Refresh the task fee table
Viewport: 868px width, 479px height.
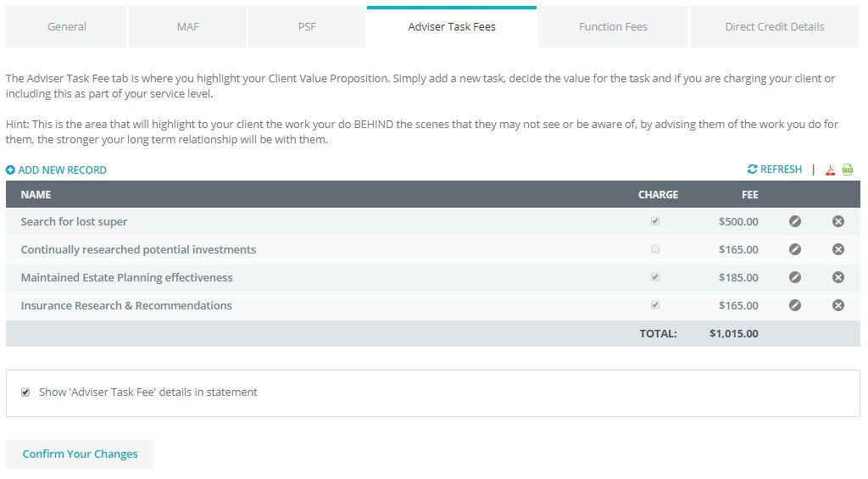(x=775, y=170)
